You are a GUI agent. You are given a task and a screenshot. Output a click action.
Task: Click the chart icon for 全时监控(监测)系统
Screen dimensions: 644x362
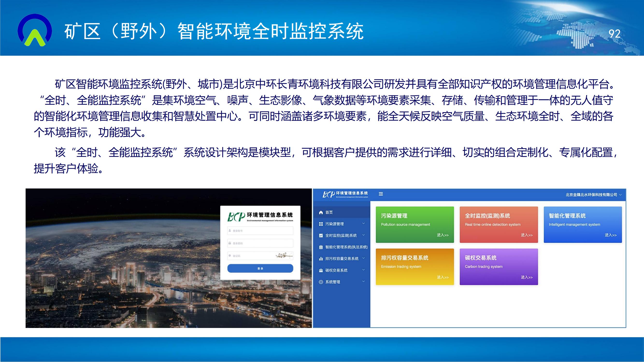click(321, 235)
